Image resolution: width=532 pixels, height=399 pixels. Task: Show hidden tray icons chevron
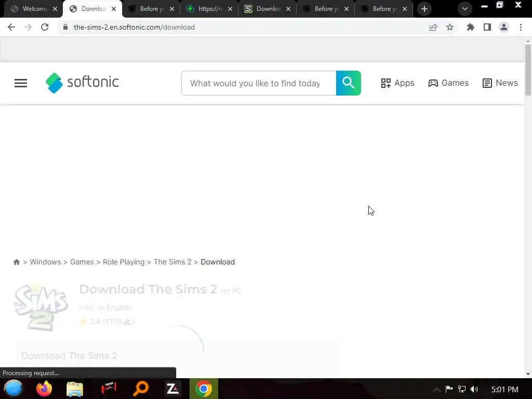click(x=436, y=389)
